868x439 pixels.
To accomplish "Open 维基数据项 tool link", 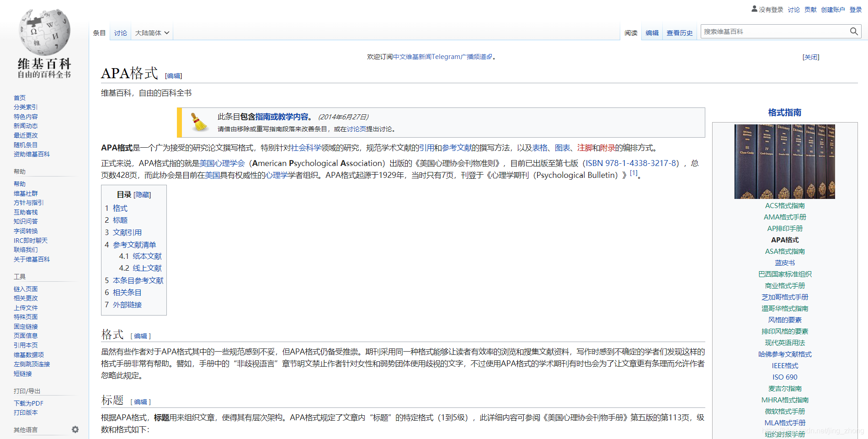I will (29, 355).
